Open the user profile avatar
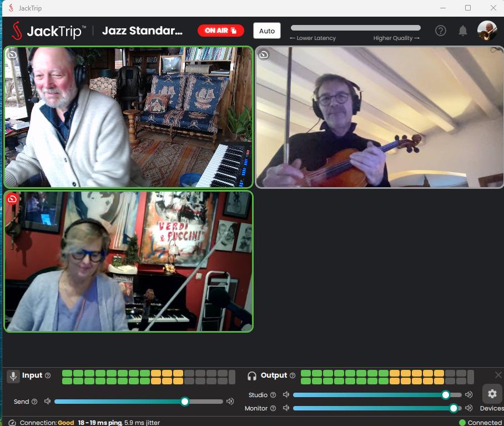The height and width of the screenshot is (426, 504). pyautogui.click(x=487, y=31)
